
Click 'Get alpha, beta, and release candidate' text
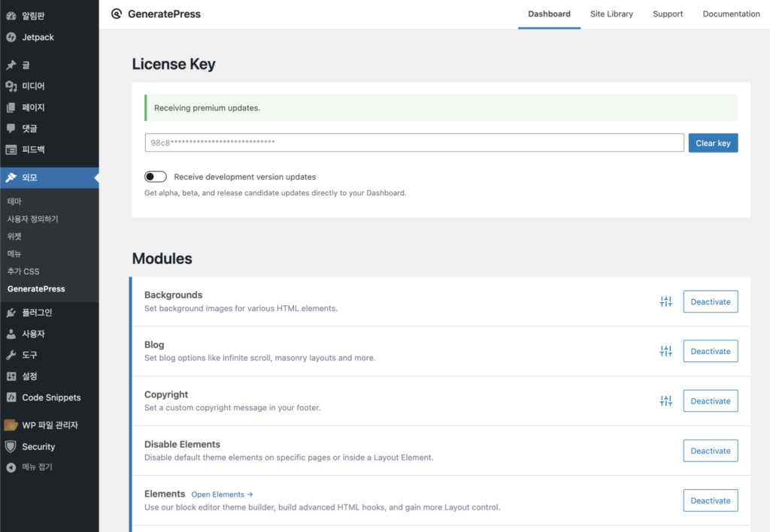(x=275, y=193)
